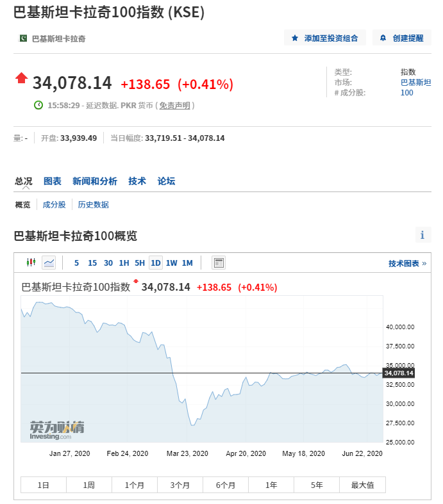Image resolution: width=443 pixels, height=504 pixels.
Task: Go to the 新闻和分析 tab
Action: (x=95, y=181)
